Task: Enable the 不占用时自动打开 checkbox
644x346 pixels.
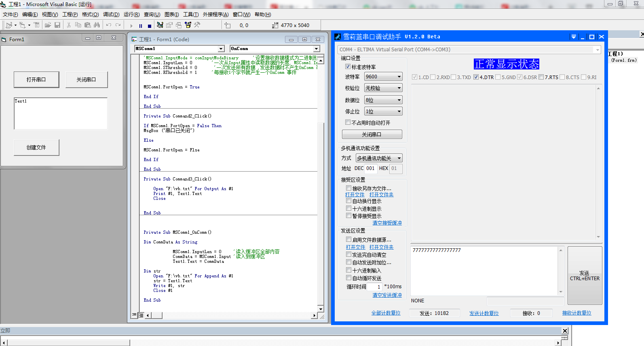Action: 348,122
